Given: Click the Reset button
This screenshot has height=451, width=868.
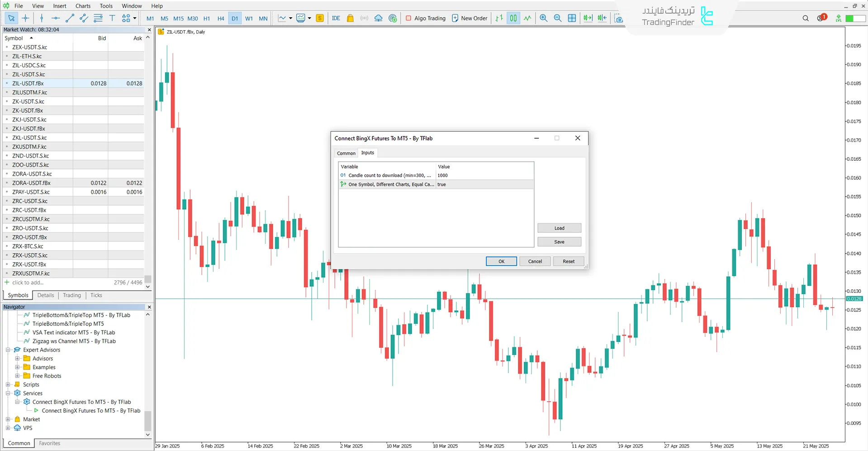Looking at the screenshot, I should pyautogui.click(x=569, y=261).
